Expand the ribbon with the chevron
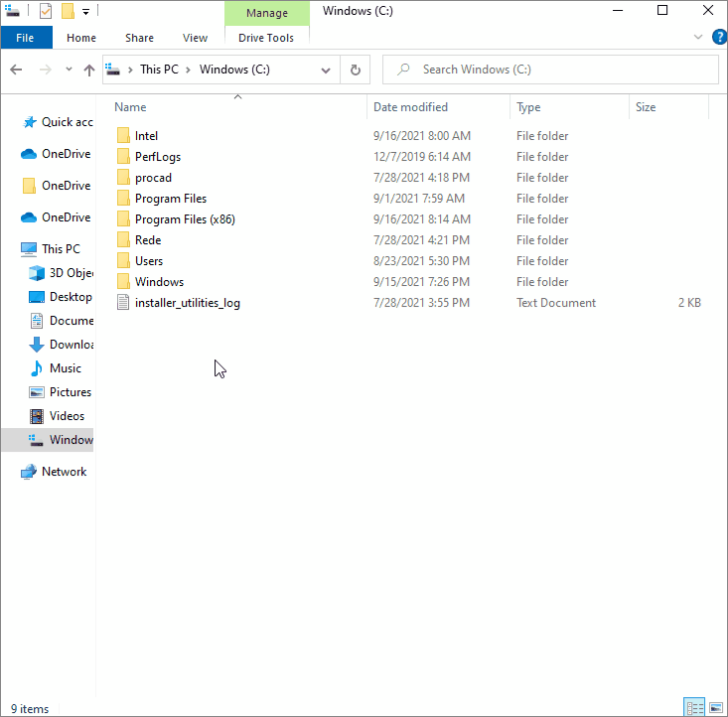728x717 pixels. click(698, 37)
